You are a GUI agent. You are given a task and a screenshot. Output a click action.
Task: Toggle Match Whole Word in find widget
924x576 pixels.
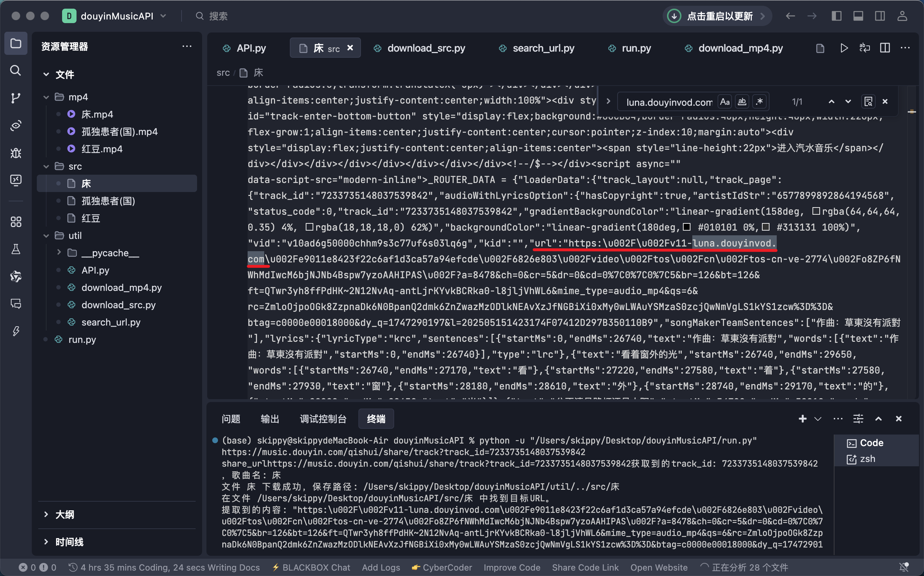pyautogui.click(x=742, y=102)
